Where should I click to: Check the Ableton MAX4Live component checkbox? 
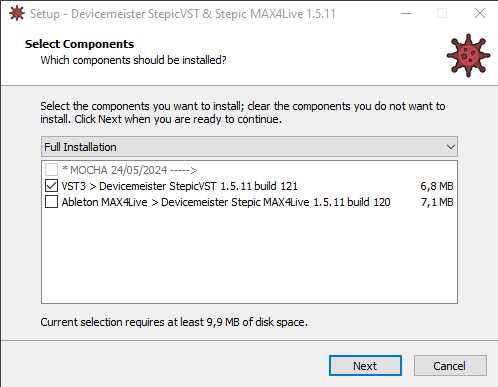51,202
